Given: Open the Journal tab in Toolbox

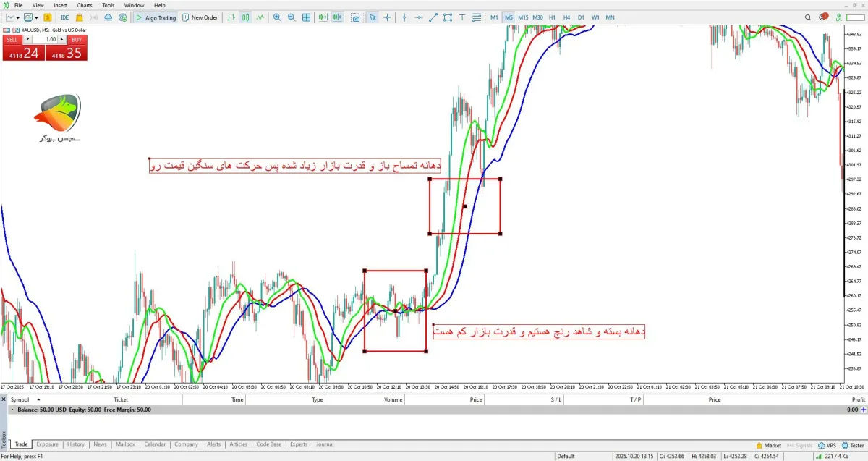Looking at the screenshot, I should tap(325, 444).
